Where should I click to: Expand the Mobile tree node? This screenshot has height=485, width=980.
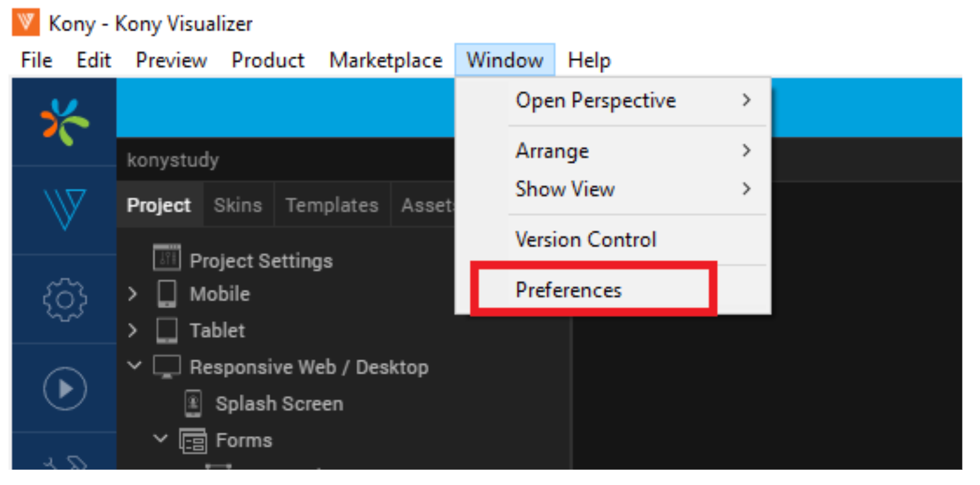point(133,294)
